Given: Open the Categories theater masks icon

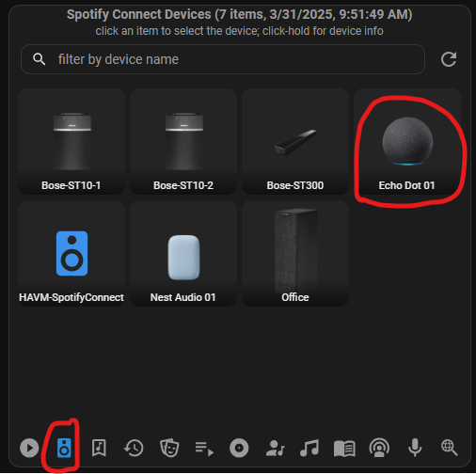Looking at the screenshot, I should [169, 448].
